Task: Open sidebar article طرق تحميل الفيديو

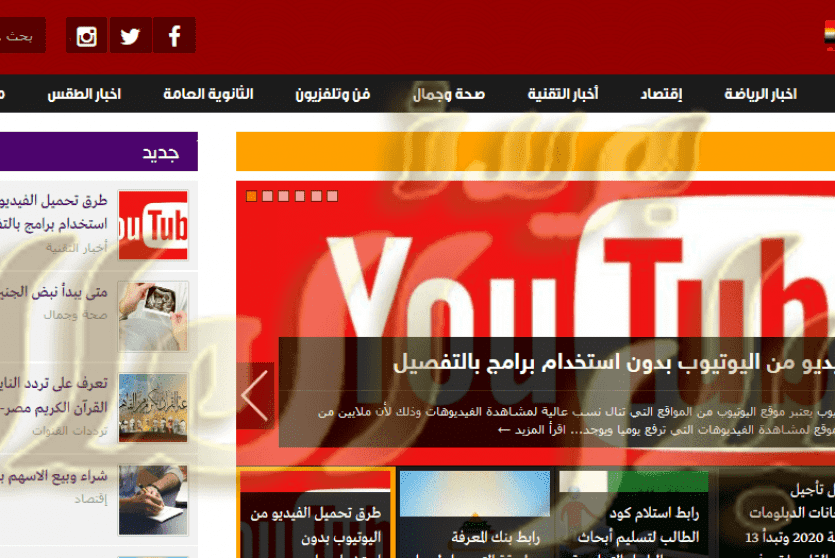Action: (x=54, y=212)
